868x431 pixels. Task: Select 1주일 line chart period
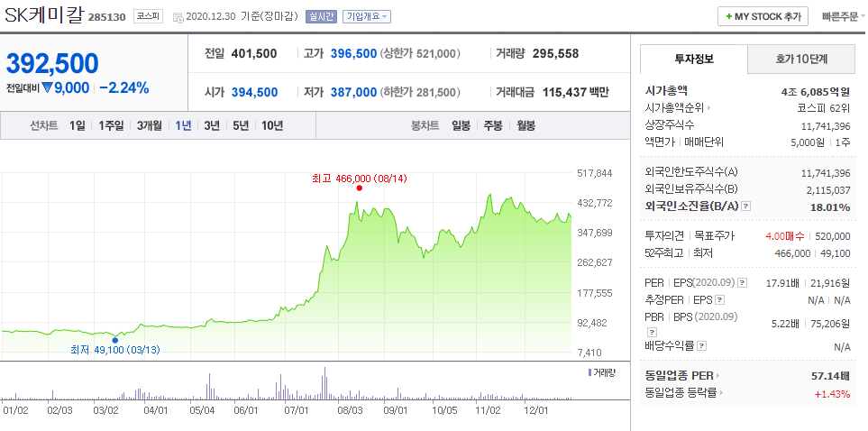pyautogui.click(x=111, y=125)
